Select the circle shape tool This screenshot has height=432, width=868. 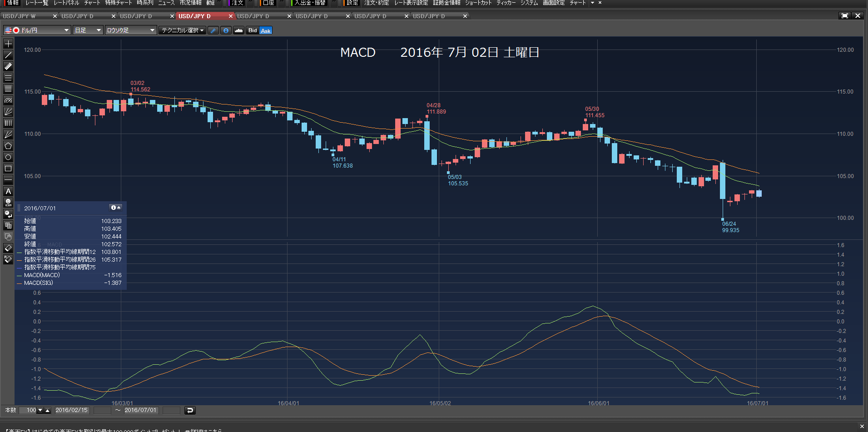8,158
